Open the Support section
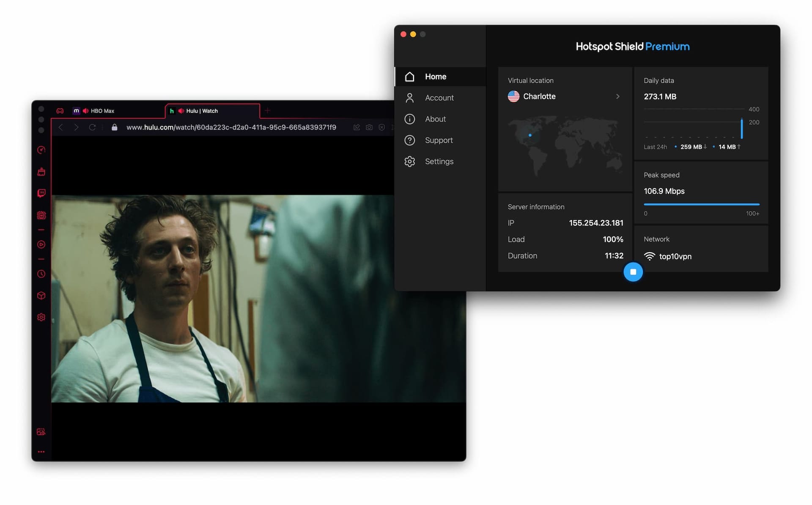812x505 pixels. [x=439, y=140]
